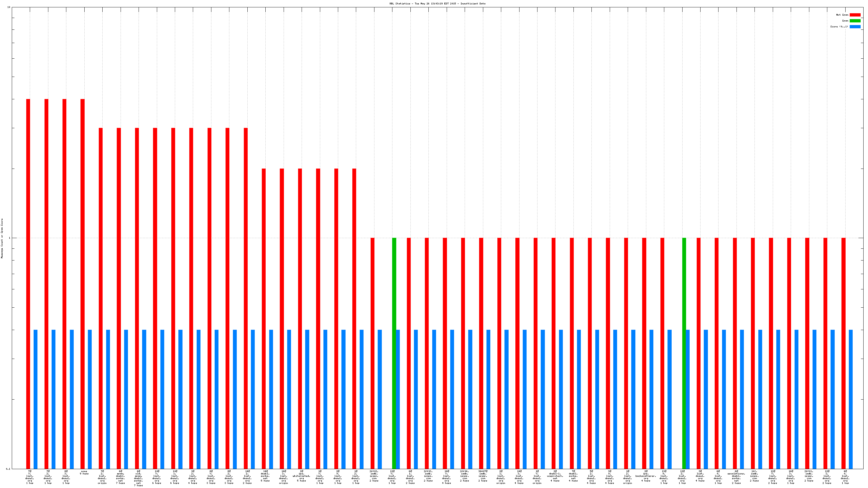Click the red Not Spam legend swatch
Image resolution: width=868 pixels, height=488 pixels.
click(855, 15)
